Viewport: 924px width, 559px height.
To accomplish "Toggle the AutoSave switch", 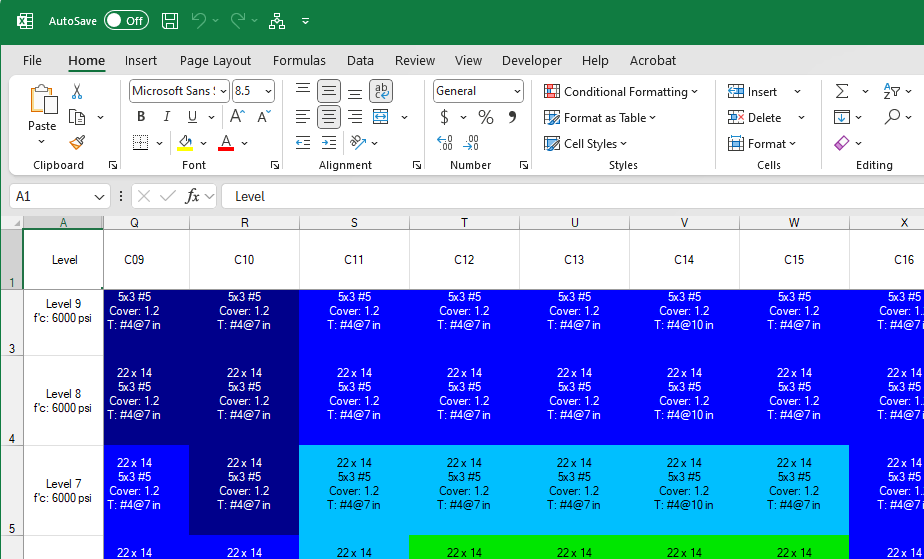I will point(126,20).
